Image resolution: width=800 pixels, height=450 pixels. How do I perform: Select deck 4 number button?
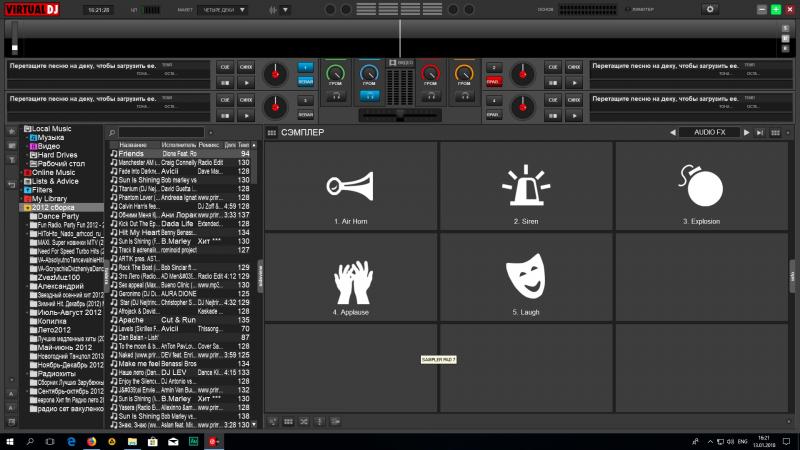[x=493, y=100]
